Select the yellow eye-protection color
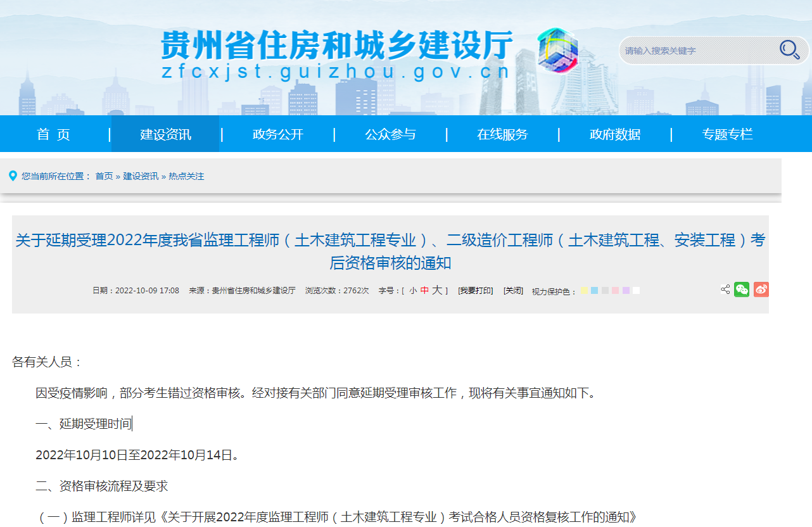Viewport: 812px width, 527px height. (584, 291)
